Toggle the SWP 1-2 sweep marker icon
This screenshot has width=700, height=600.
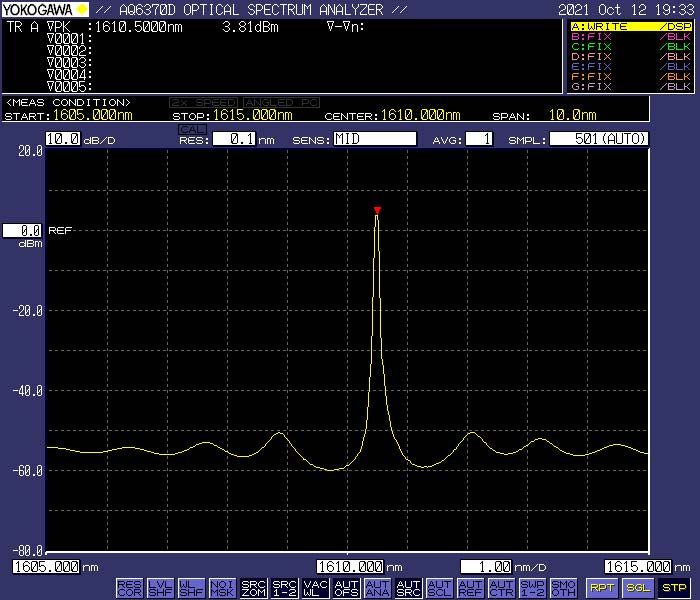pyautogui.click(x=532, y=587)
